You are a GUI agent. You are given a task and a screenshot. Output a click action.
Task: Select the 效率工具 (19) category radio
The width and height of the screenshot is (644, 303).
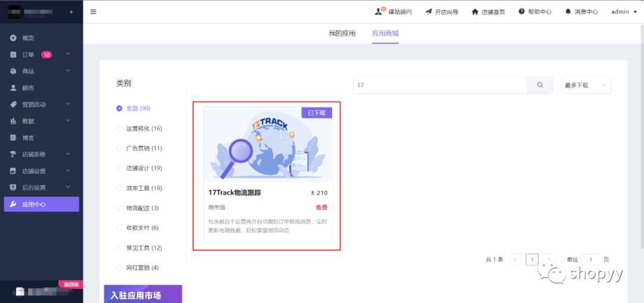click(x=119, y=188)
